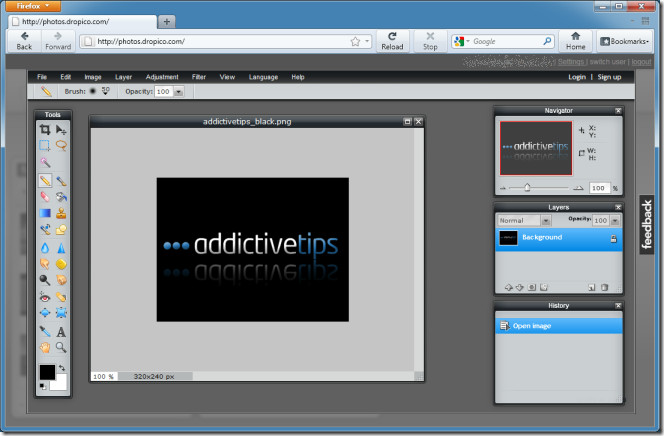Select the Spot Heal bandage tool

point(61,297)
